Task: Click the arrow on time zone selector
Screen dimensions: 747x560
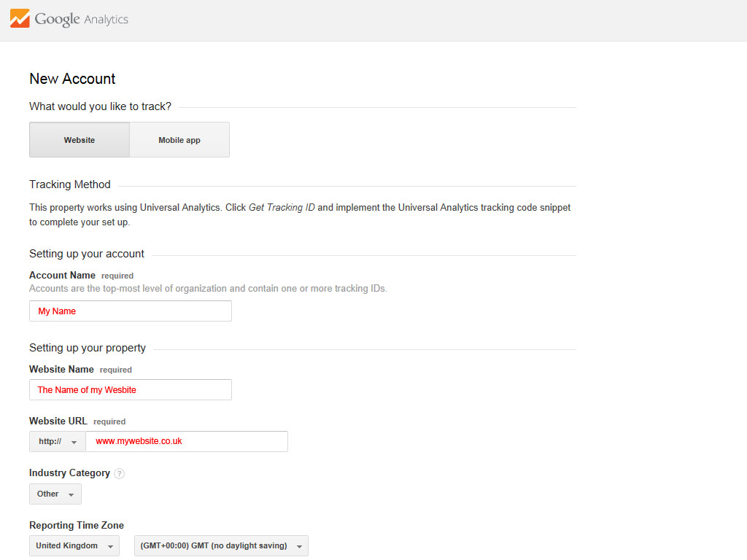Action: [x=299, y=547]
